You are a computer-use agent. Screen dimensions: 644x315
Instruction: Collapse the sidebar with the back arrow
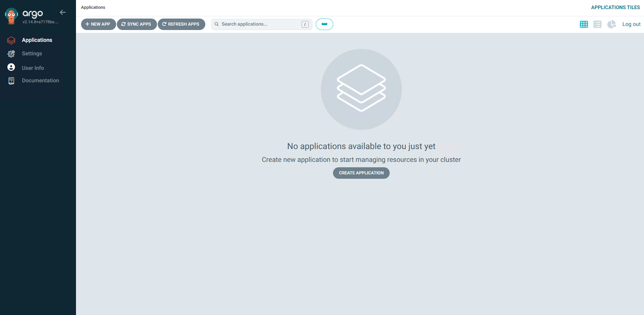coord(63,12)
